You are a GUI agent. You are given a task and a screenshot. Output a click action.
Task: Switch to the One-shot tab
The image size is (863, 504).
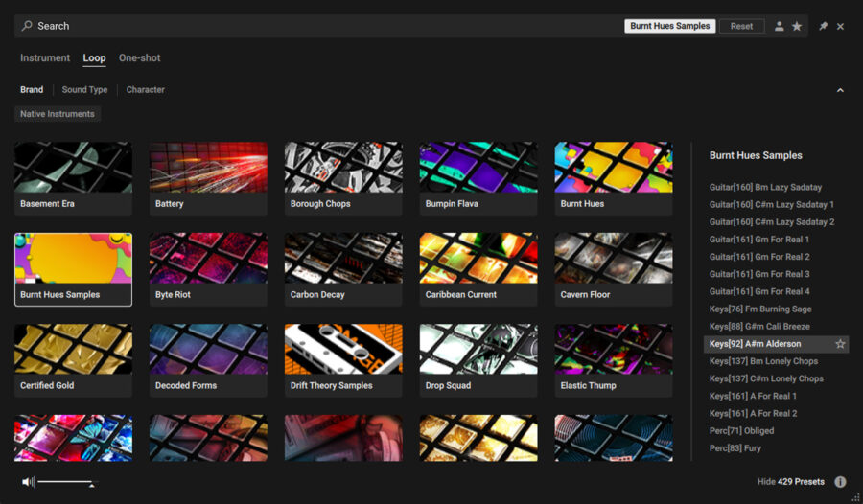tap(139, 58)
